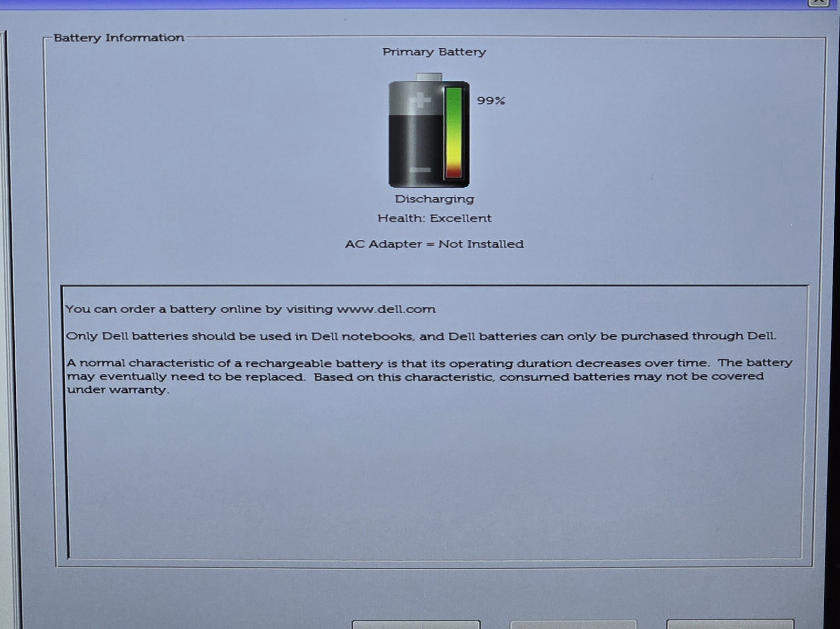Click the green battery charge level bar
840x629 pixels.
[454, 133]
